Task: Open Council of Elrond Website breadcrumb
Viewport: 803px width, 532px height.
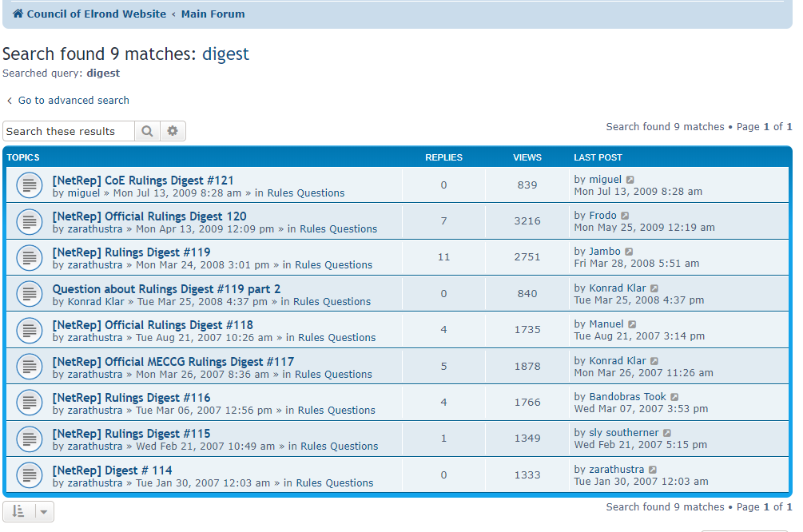Action: coord(96,14)
